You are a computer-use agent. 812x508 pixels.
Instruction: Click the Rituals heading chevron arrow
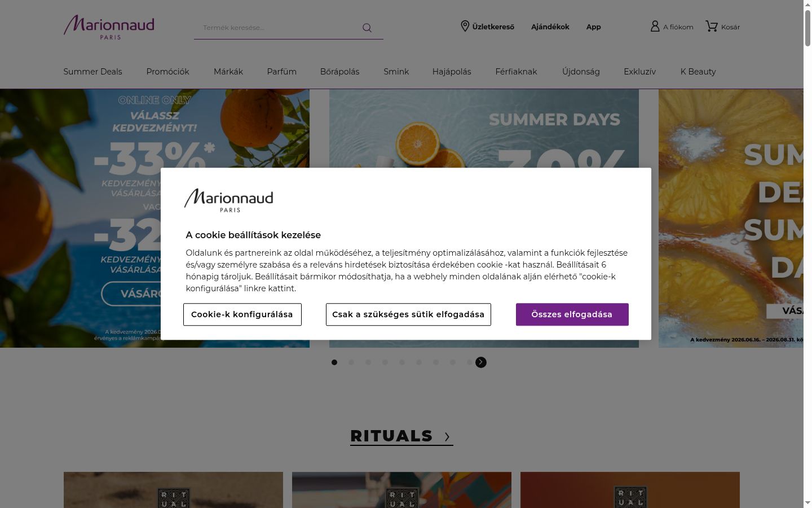[447, 437]
